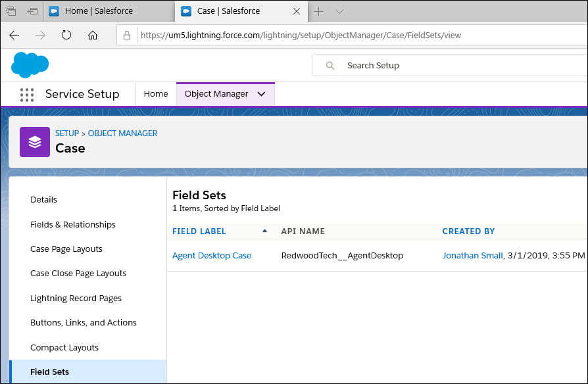The image size is (588, 384).
Task: Open the Agent Desktop Case field set
Action: [x=212, y=256]
